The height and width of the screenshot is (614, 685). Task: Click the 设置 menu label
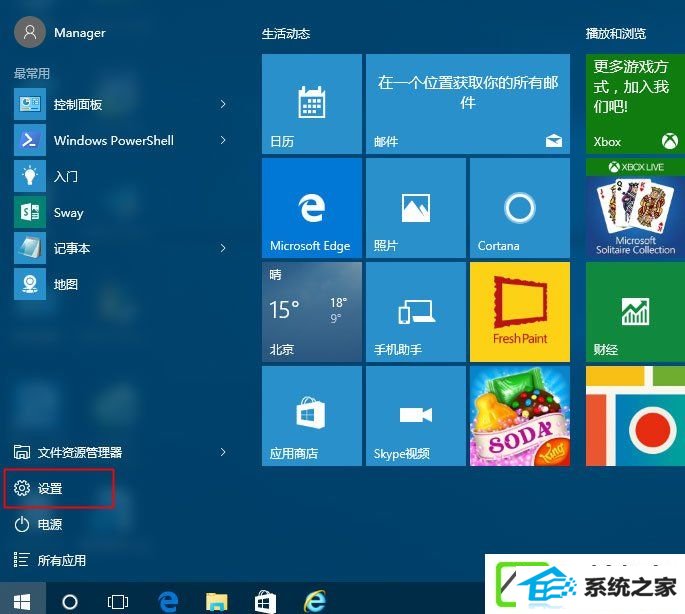click(50, 488)
